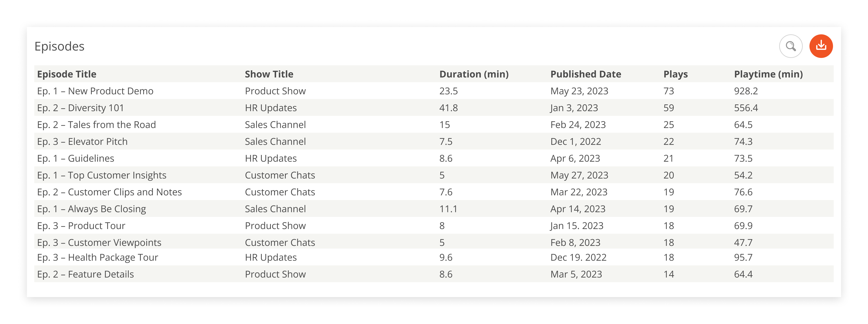The width and height of the screenshot is (868, 324).
Task: Select the Ep. 1 – New Product Demo row
Action: [95, 91]
